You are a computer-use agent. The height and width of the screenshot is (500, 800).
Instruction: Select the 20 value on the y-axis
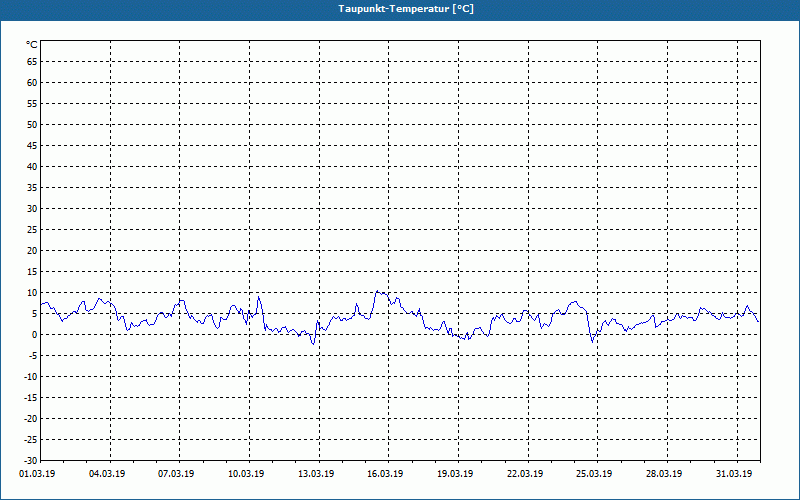tap(32, 251)
